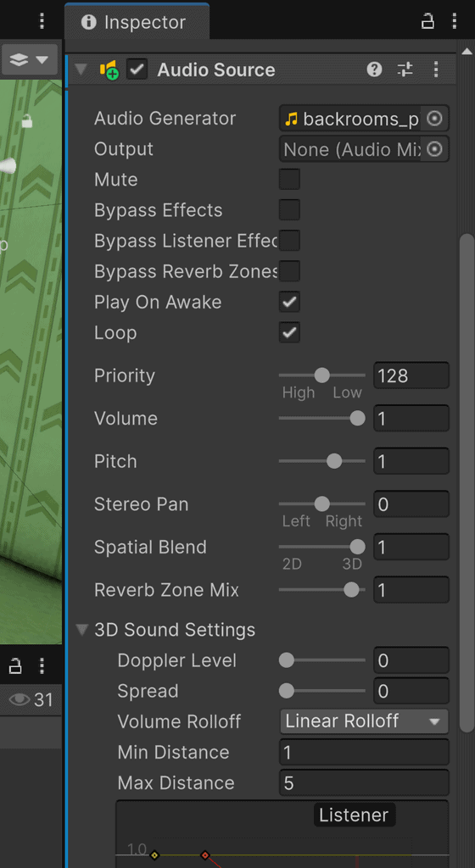Click the Spread value field
The width and height of the screenshot is (475, 868).
(x=411, y=690)
